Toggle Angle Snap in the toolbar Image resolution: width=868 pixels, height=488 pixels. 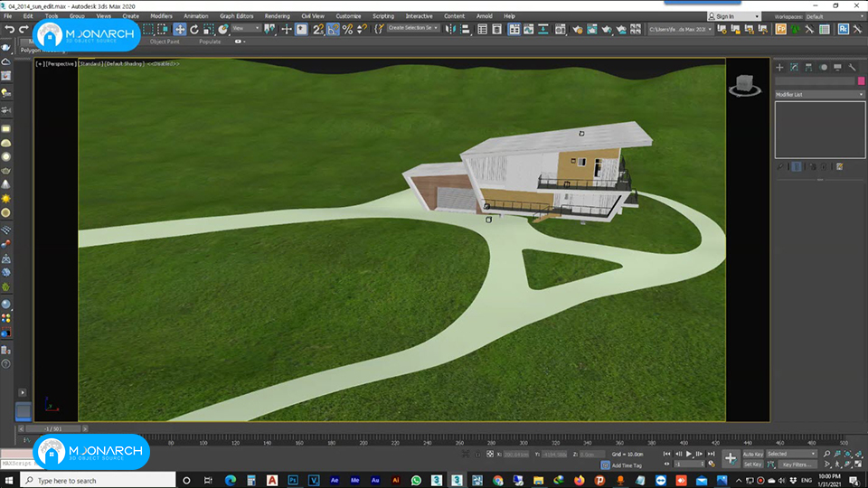pyautogui.click(x=333, y=29)
